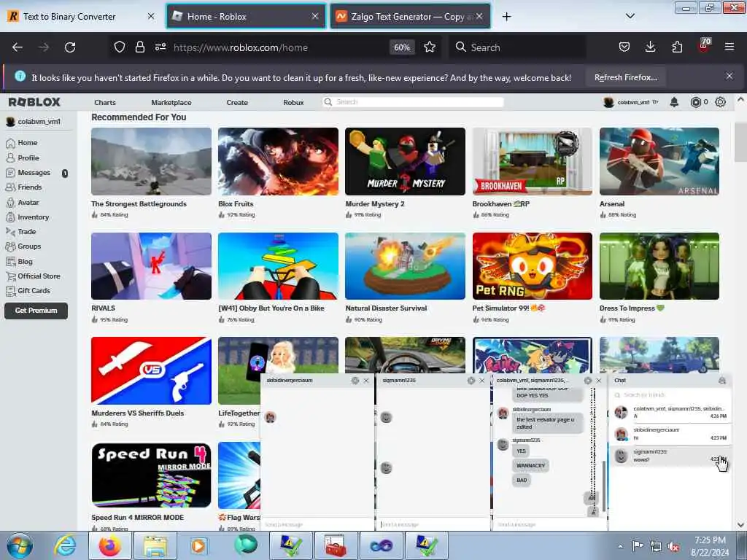Open the Charts menu item
747x560 pixels.
click(105, 102)
